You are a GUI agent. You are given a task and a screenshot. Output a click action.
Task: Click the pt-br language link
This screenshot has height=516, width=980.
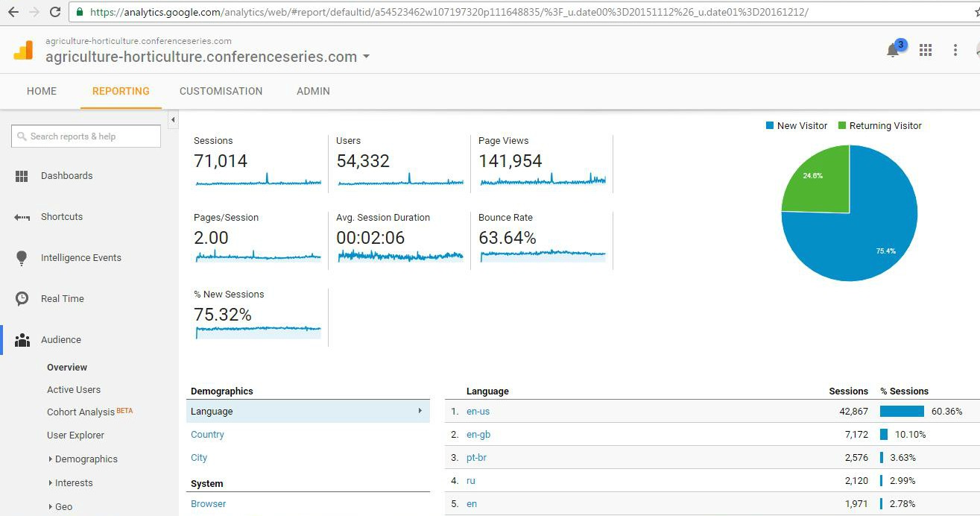tap(476, 458)
